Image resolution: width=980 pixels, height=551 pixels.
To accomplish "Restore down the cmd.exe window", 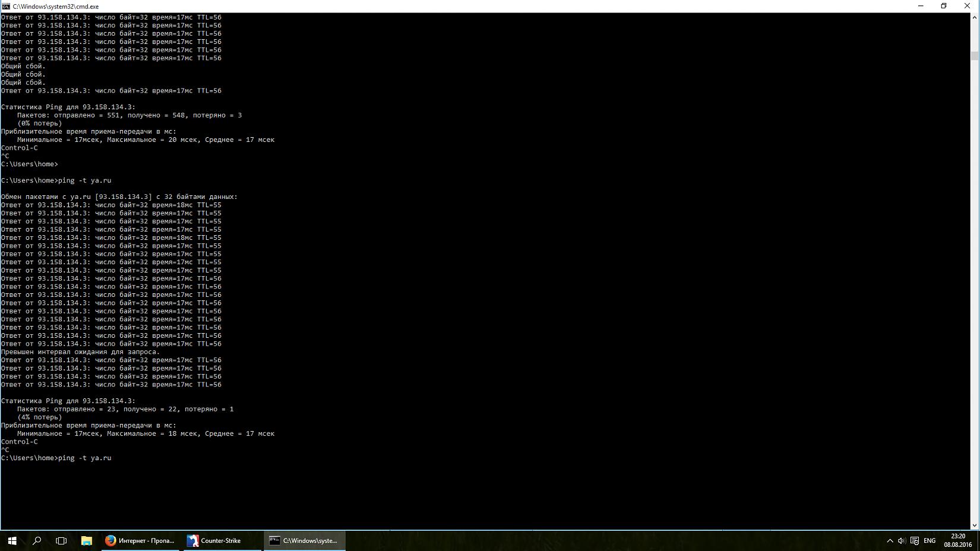I will 944,6.
